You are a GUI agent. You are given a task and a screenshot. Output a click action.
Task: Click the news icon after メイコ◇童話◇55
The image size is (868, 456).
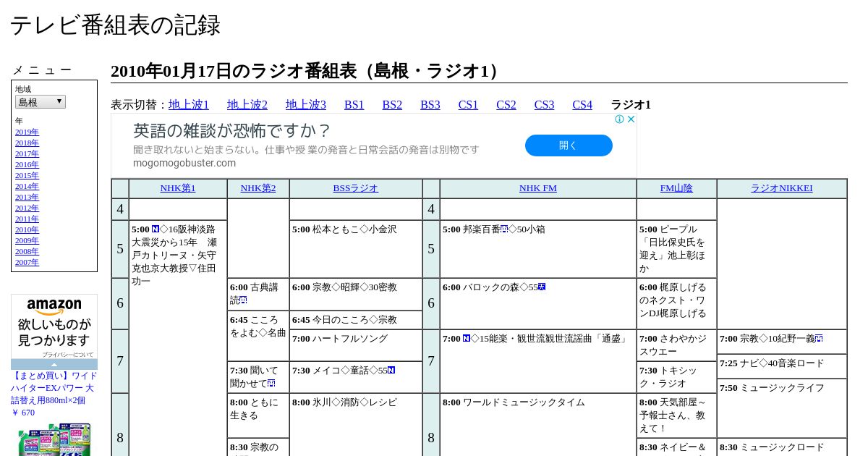[x=391, y=371]
